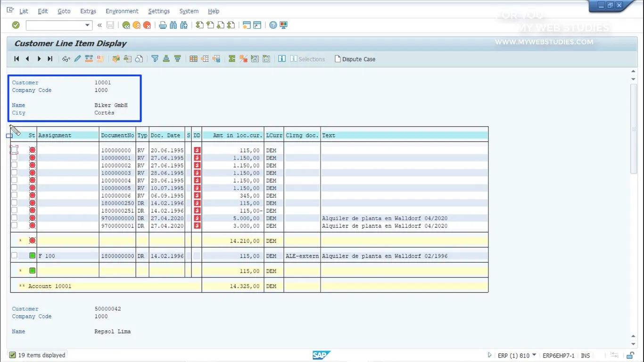Click inside the command input field
Image resolution: width=644 pixels, height=362 pixels.
tap(55, 25)
